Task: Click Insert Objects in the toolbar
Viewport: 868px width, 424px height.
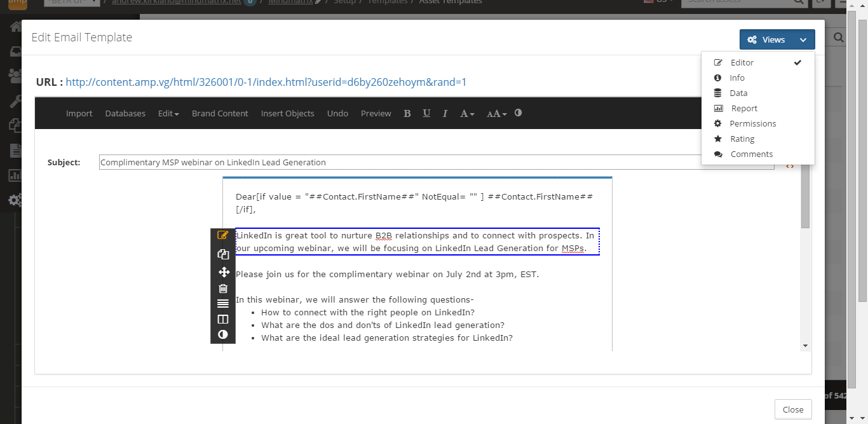Action: (x=287, y=113)
